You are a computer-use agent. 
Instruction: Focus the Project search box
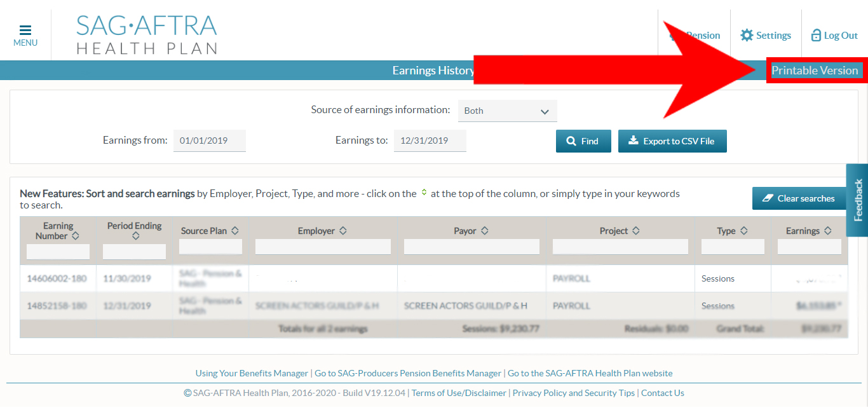(620, 247)
